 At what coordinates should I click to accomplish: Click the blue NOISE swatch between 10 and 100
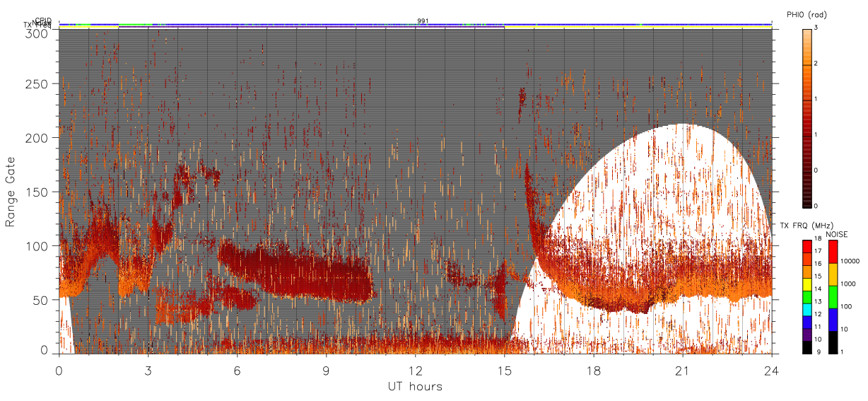tap(833, 320)
